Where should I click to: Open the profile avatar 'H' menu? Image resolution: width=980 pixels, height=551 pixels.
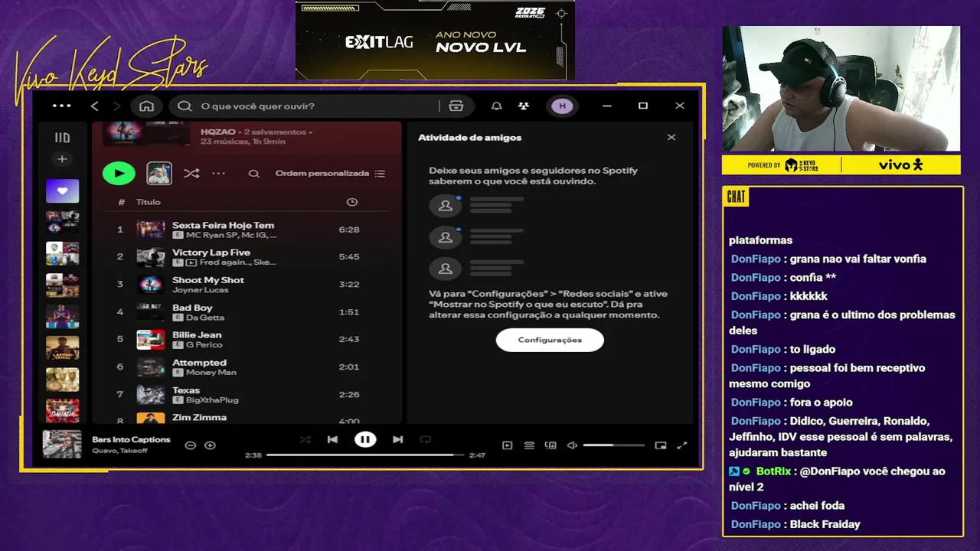click(x=563, y=106)
